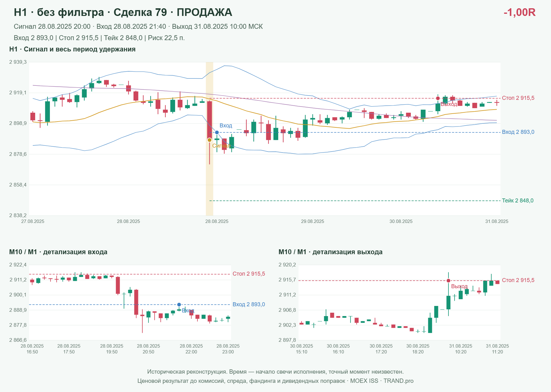Click 'Стоп 2 915,5' label in exit detail chart
Viewport: 551px width, 392px height.
click(x=518, y=280)
